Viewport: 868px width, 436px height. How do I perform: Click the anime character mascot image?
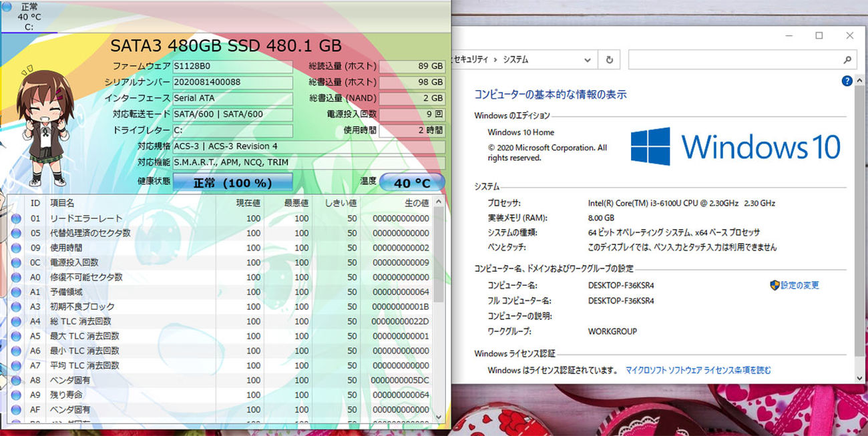pos(46,127)
